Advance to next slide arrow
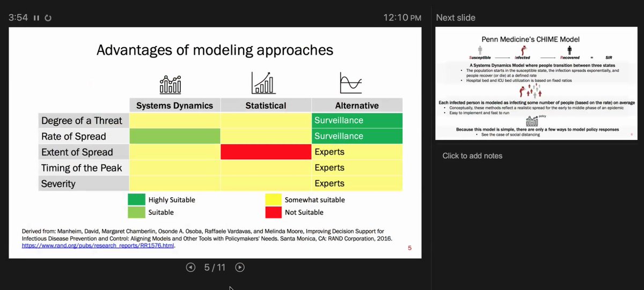This screenshot has width=644, height=290. click(240, 267)
